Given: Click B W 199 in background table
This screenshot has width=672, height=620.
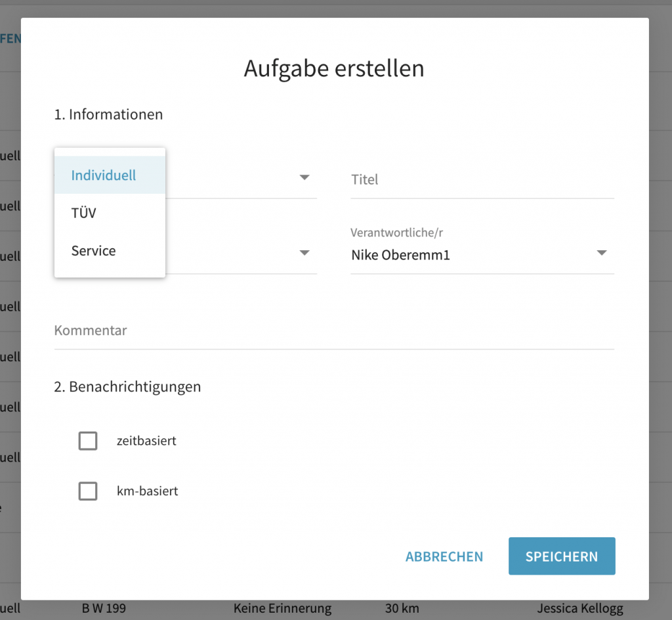Looking at the screenshot, I should point(104,608).
